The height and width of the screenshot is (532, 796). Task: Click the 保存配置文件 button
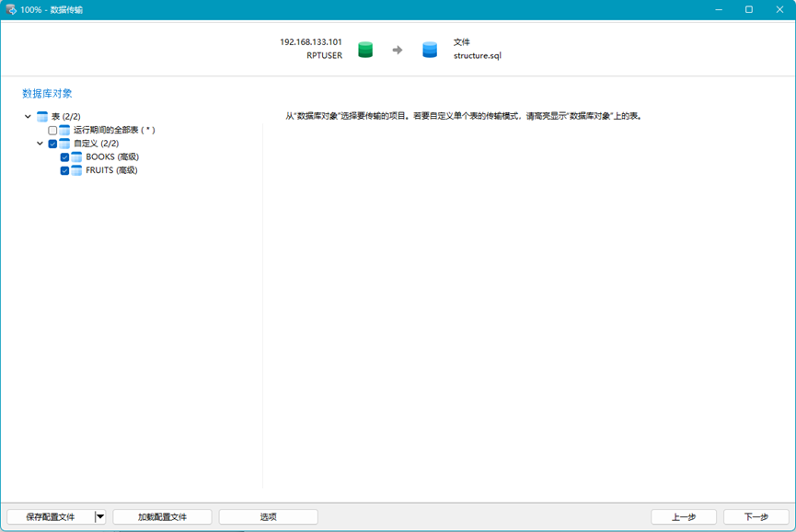[x=51, y=516]
